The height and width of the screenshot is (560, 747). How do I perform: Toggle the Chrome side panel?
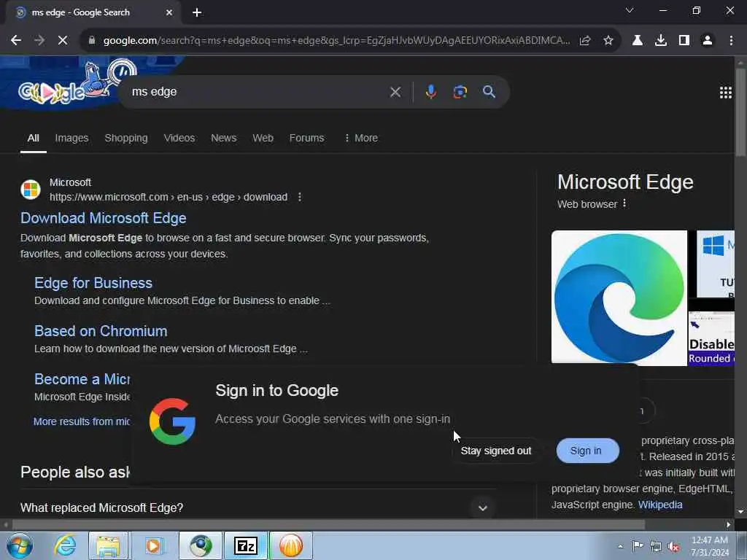pyautogui.click(x=684, y=41)
